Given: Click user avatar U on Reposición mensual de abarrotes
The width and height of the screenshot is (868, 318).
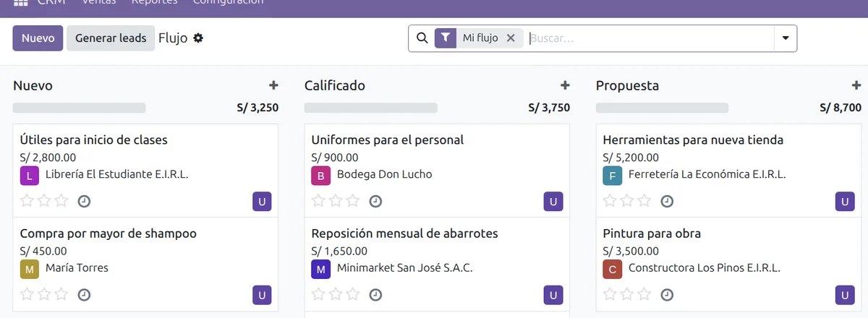Looking at the screenshot, I should click(x=553, y=295).
